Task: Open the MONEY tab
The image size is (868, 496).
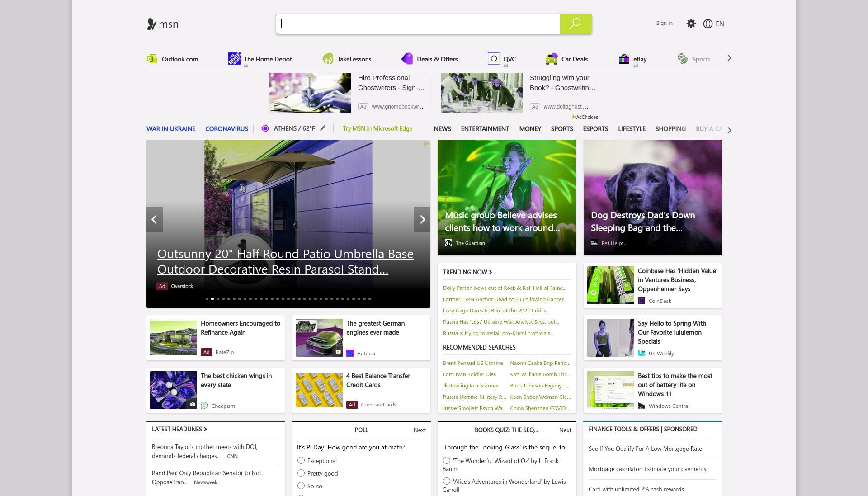Action: click(x=530, y=129)
